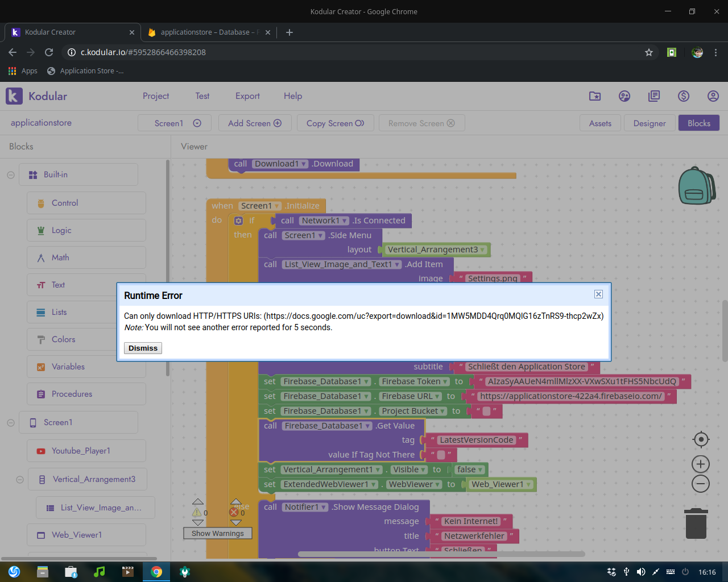Open the Help menu
Image resolution: width=728 pixels, height=582 pixels.
(293, 96)
